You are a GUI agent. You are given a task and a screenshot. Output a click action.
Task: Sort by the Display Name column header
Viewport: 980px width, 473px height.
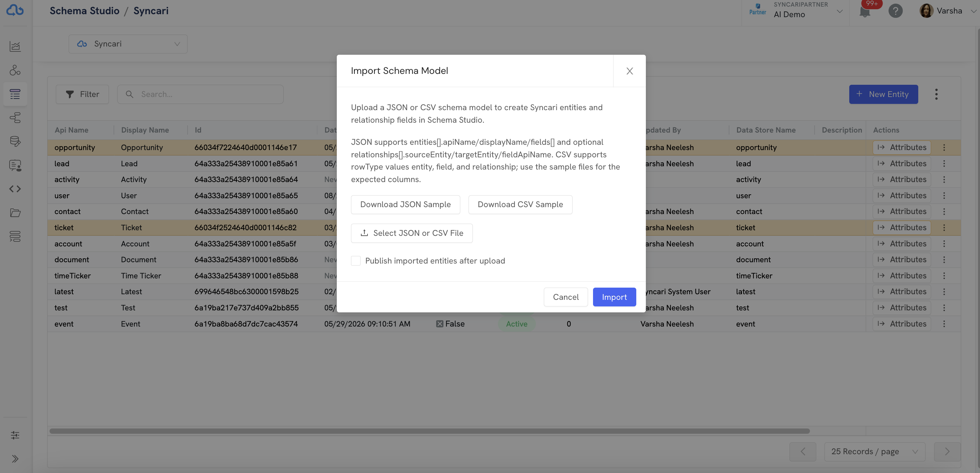click(x=145, y=130)
